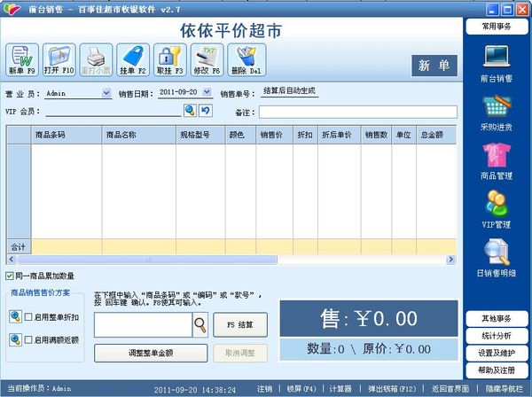
Task: Open 商品管理 shirt icon
Action: click(496, 161)
